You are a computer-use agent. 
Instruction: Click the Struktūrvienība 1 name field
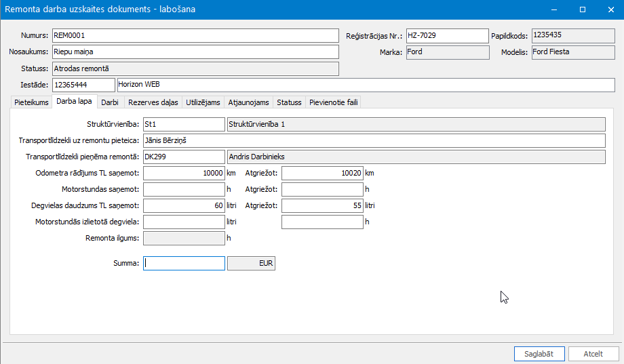point(416,124)
